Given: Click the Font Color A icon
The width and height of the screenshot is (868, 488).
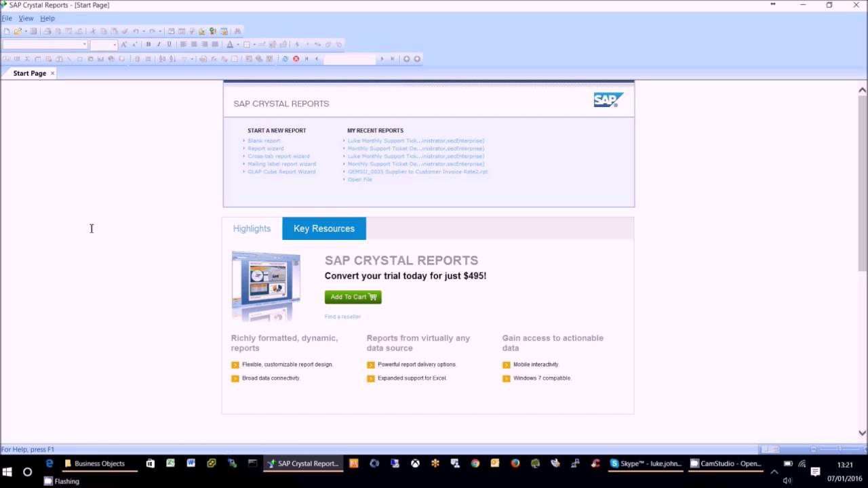Looking at the screenshot, I should [x=230, y=44].
